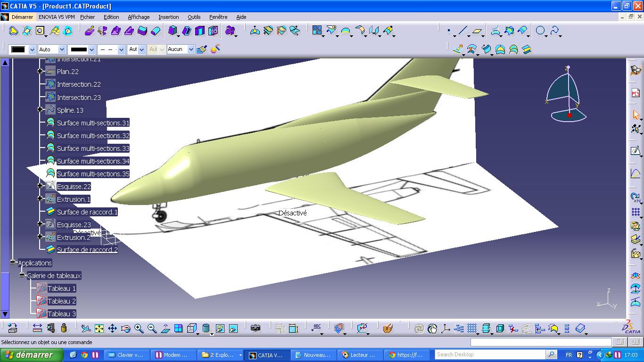Click the Fit All In icon
Viewport: 644px width, 362px height.
(99, 329)
